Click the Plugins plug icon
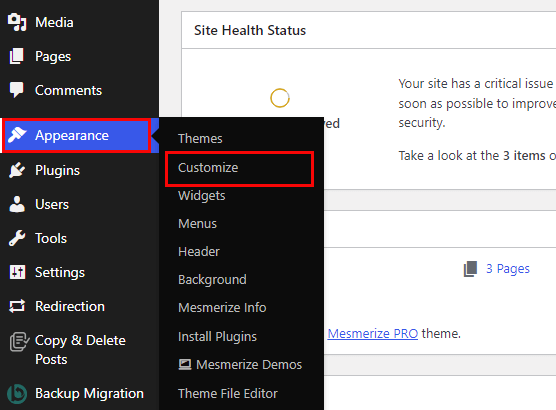 pos(17,170)
